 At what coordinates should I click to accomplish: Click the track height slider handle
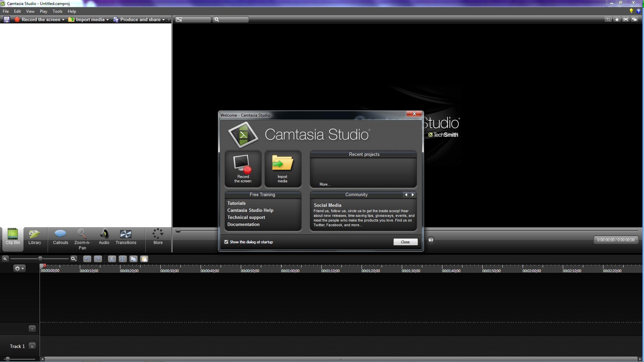tap(7, 359)
